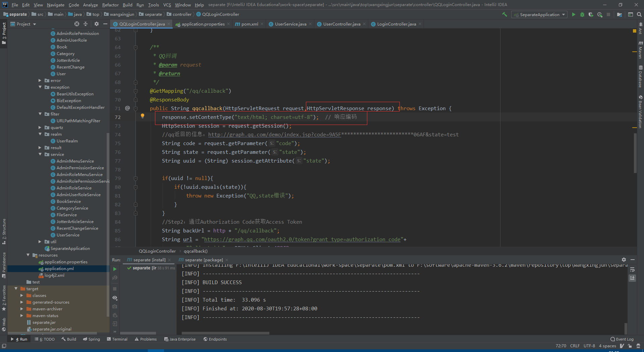Open the SeparateApplication run configuration dropdown

(x=539, y=14)
